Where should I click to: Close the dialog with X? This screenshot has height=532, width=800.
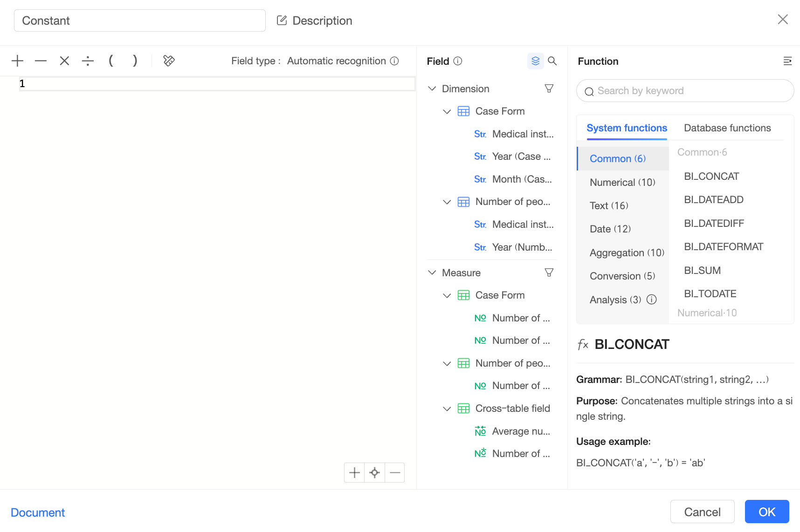point(783,19)
